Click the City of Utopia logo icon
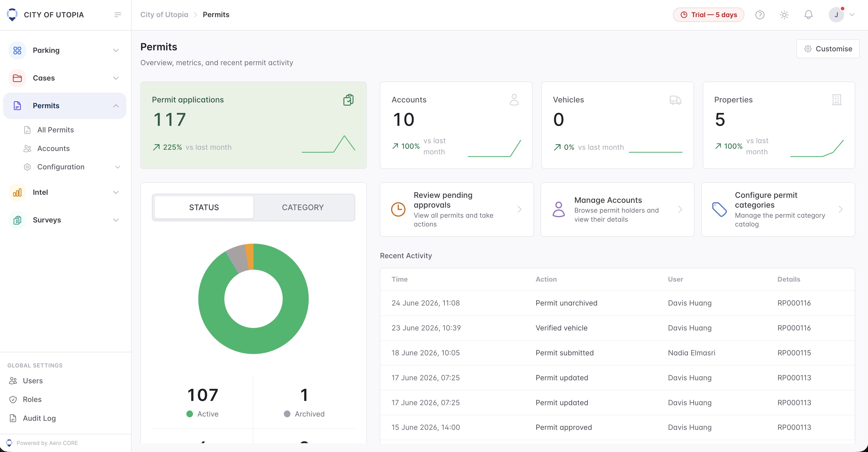 point(12,15)
